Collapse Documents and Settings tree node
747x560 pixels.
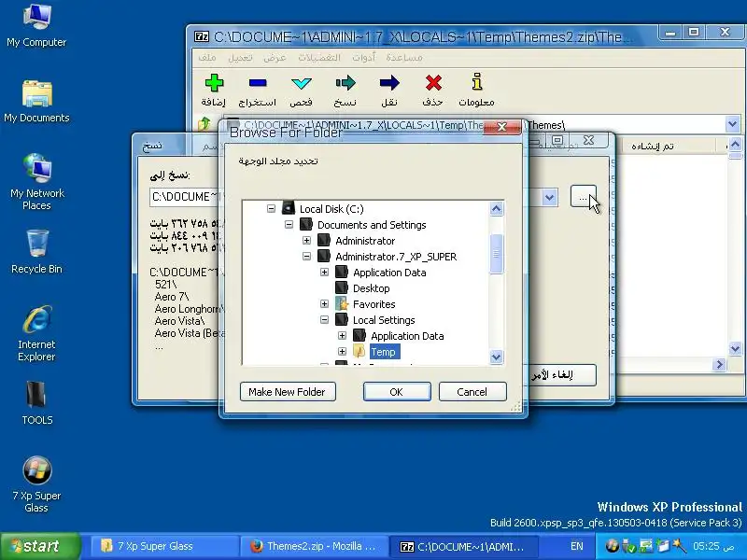289,224
